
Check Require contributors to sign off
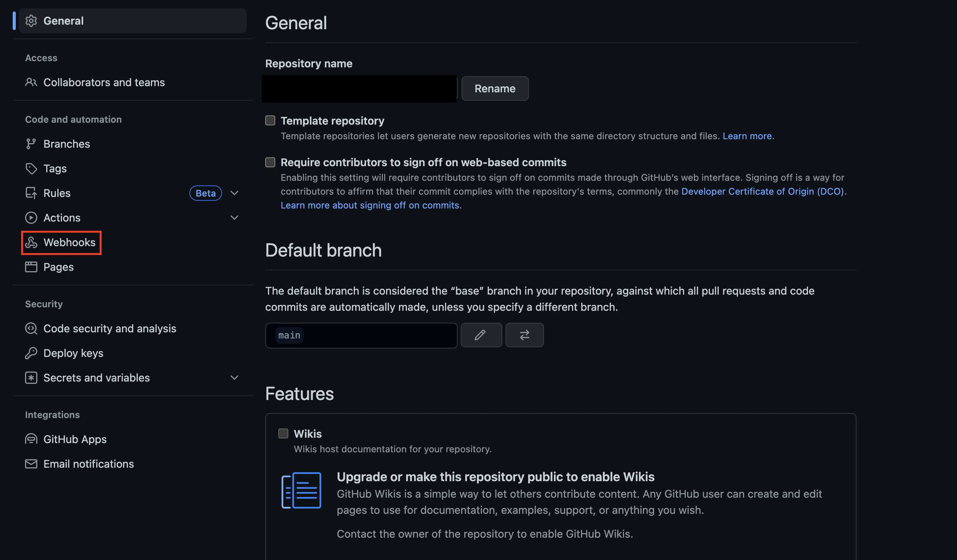pos(270,162)
